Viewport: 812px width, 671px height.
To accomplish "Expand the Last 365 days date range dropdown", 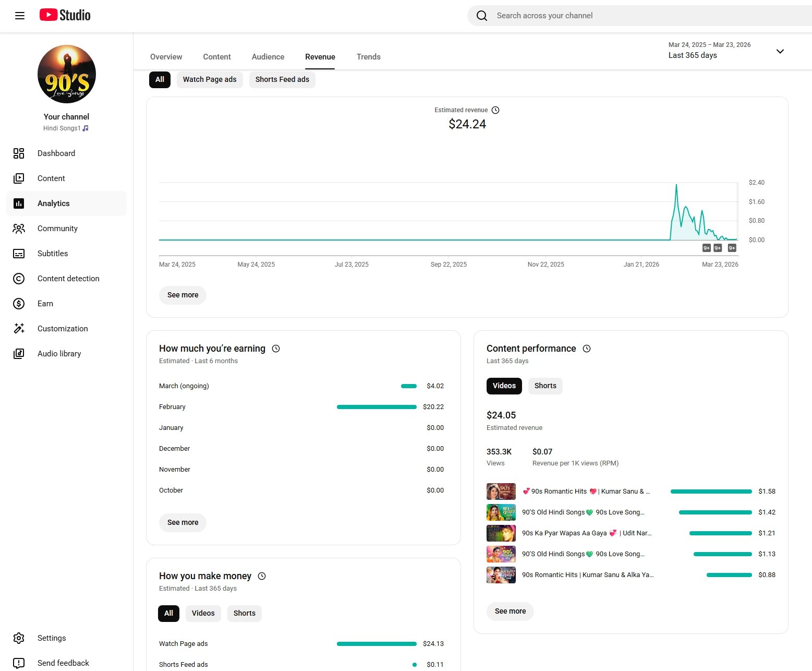I will coord(780,51).
